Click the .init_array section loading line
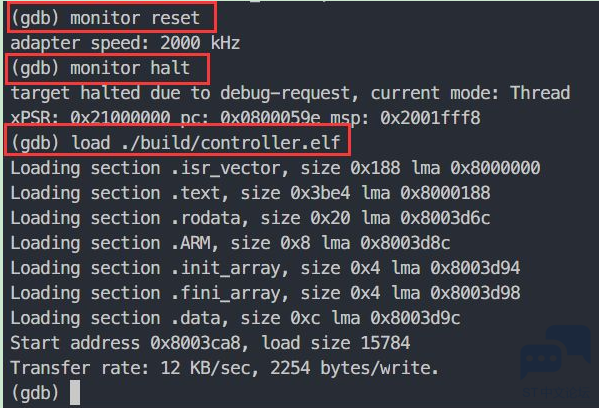 pyautogui.click(x=266, y=268)
